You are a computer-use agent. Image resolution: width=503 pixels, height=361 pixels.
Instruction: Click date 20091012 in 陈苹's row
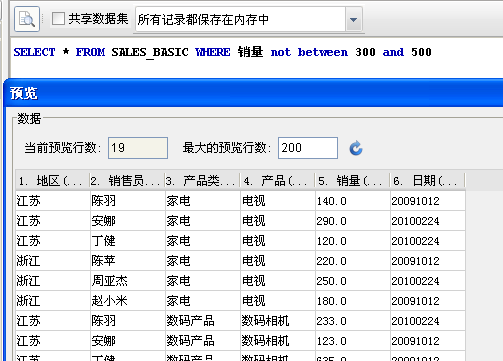coord(428,261)
